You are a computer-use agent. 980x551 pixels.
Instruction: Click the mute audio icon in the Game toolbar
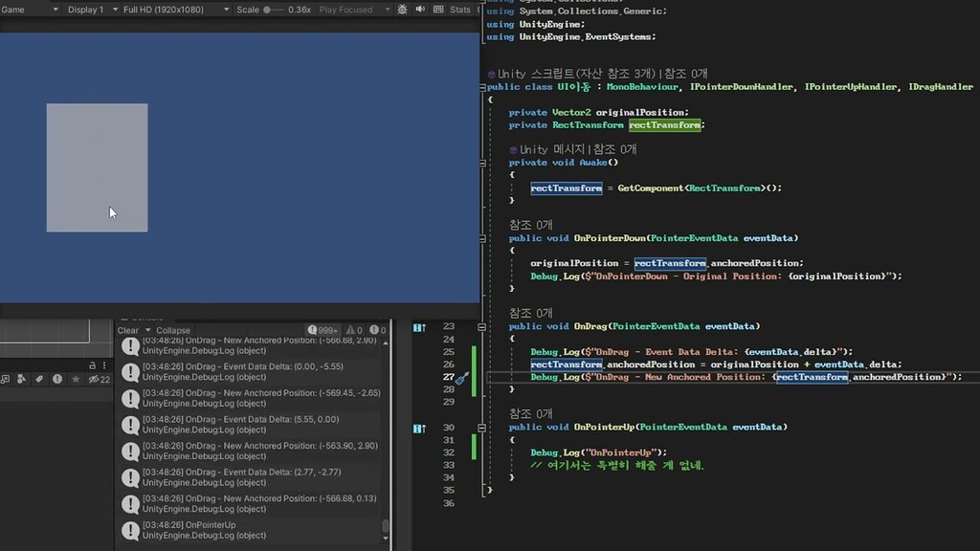click(420, 9)
